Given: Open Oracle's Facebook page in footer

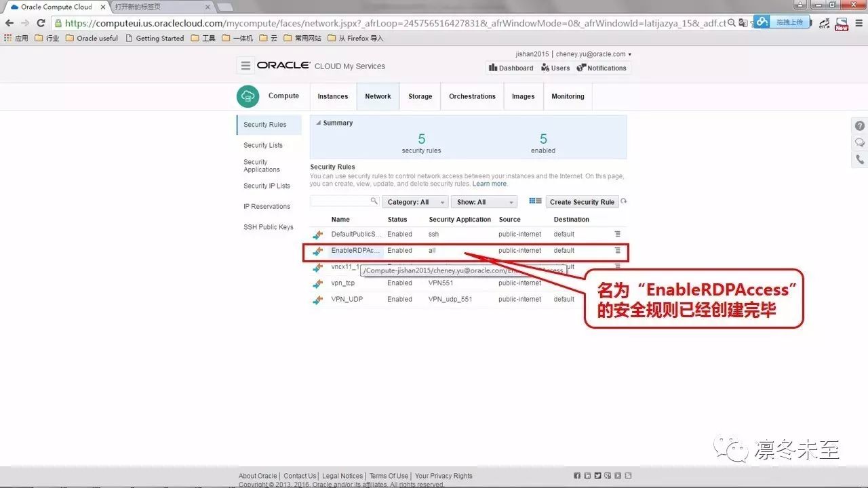Looking at the screenshot, I should coord(577,476).
